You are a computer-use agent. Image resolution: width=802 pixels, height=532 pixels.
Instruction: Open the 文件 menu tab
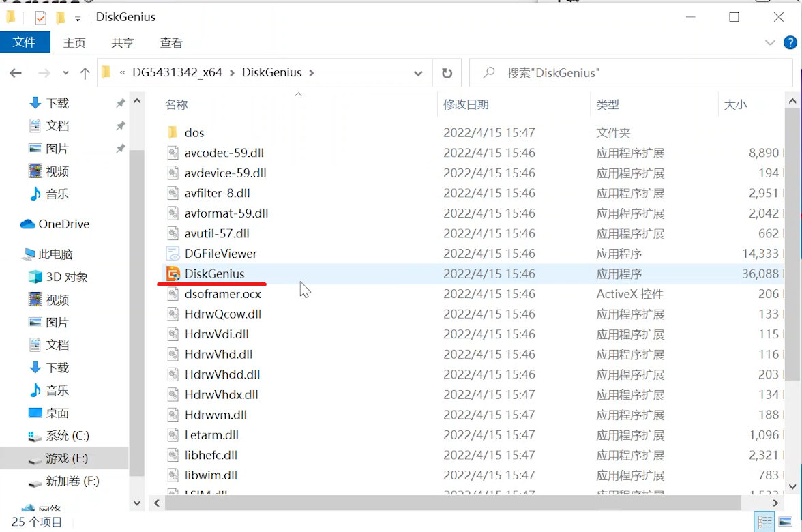25,42
